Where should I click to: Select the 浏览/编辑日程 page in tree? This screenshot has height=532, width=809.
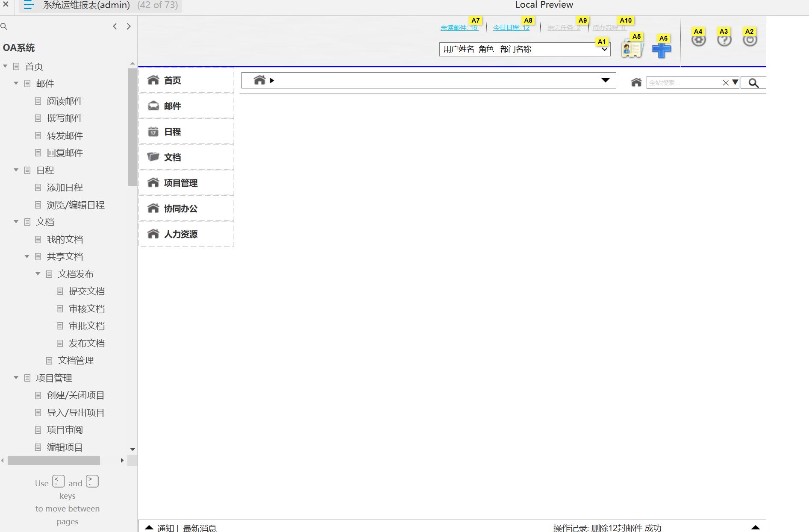click(75, 205)
